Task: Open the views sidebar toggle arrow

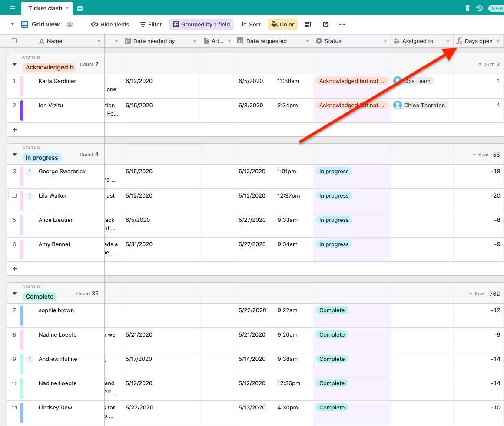Action: point(13,24)
